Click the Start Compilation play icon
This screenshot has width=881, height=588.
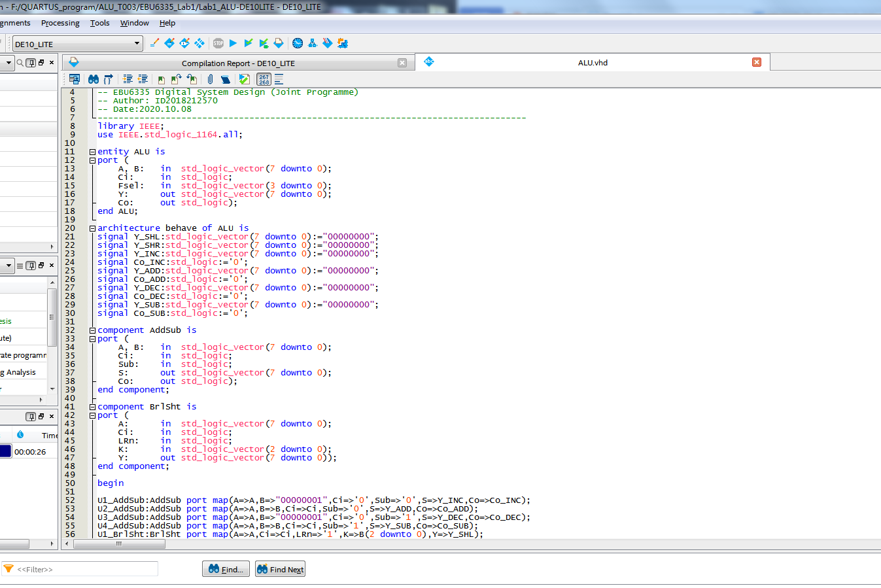tap(233, 43)
